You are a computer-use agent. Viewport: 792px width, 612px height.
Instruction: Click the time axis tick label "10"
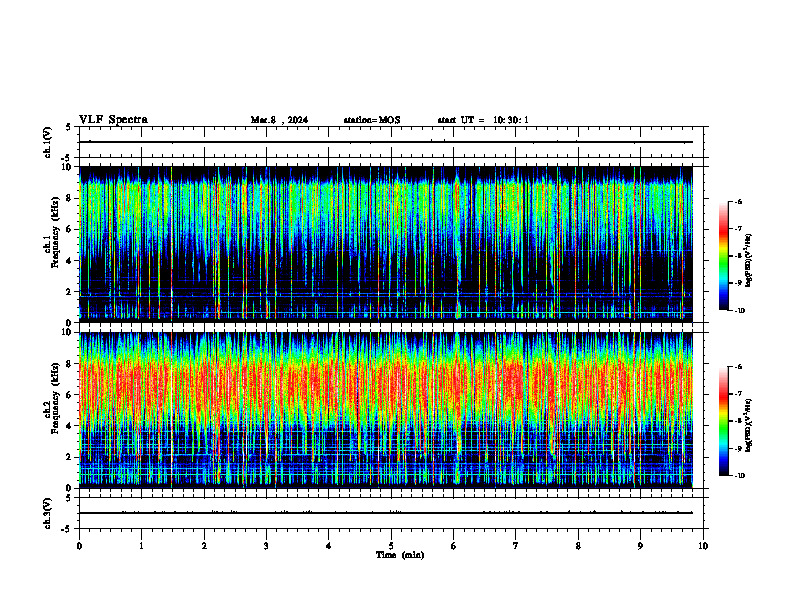point(703,546)
